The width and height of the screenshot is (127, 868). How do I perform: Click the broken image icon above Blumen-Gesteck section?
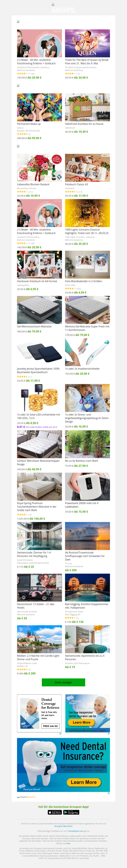pyautogui.click(x=18, y=146)
